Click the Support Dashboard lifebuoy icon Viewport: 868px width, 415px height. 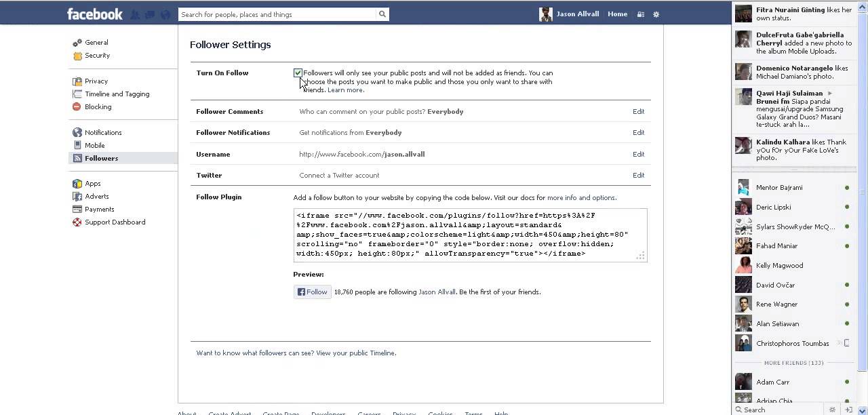[77, 222]
